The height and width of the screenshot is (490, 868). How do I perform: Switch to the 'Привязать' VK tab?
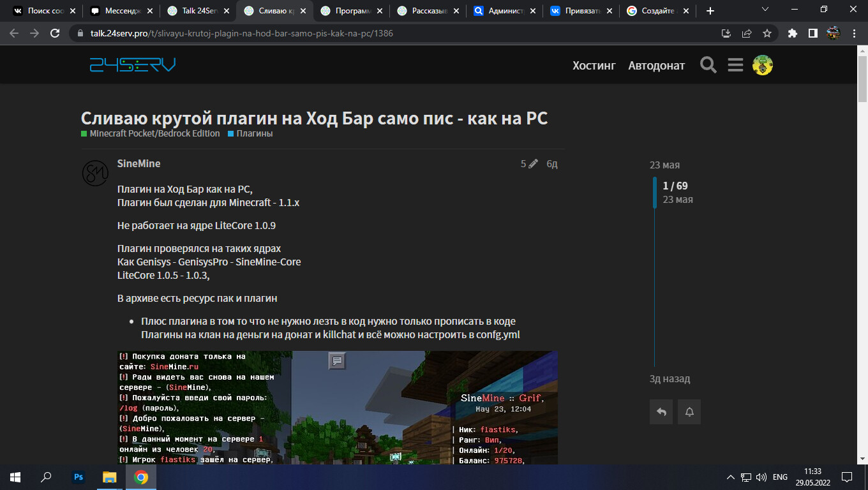[x=581, y=11]
